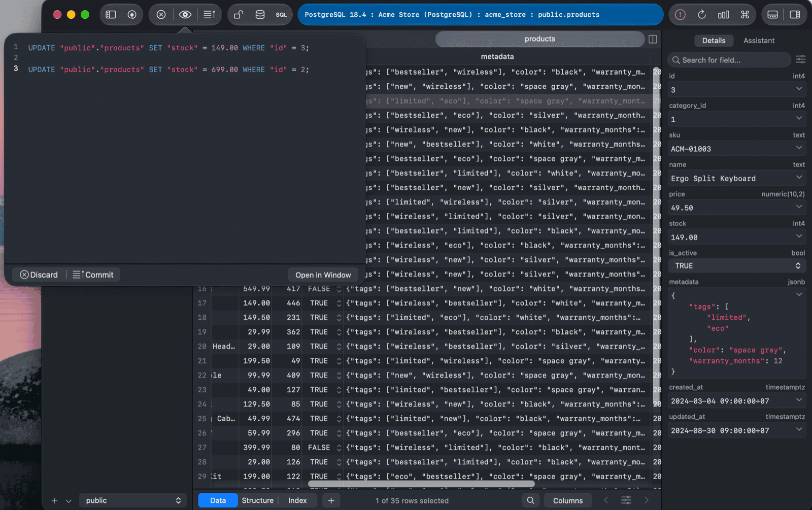Toggle is_active stepper in row 17
The image size is (812, 510).
tap(339, 303)
